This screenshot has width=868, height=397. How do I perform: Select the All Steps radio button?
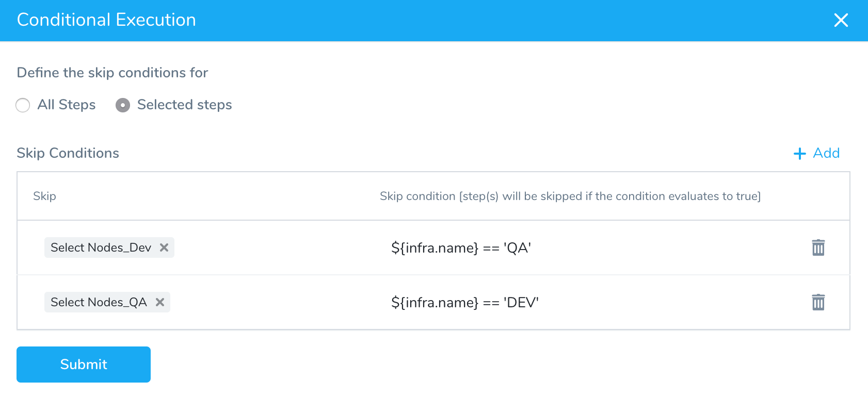(23, 105)
